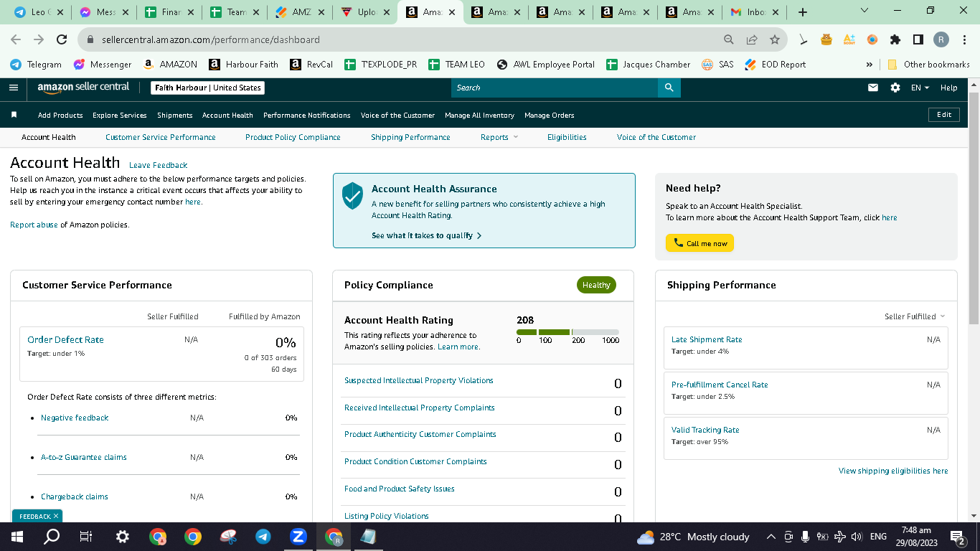Open the Seller Central settings gear
980x551 pixels.
click(x=895, y=88)
